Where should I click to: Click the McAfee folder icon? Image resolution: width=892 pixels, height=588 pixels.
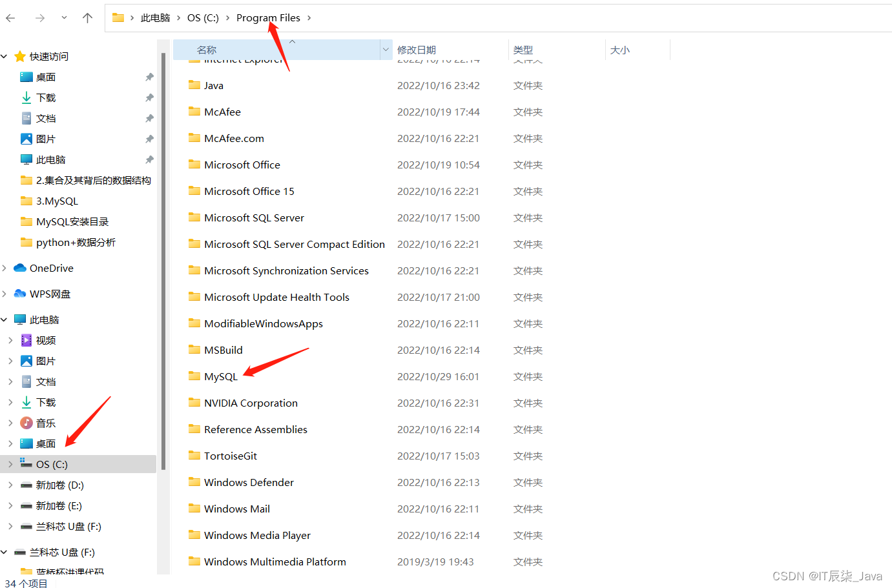click(194, 111)
